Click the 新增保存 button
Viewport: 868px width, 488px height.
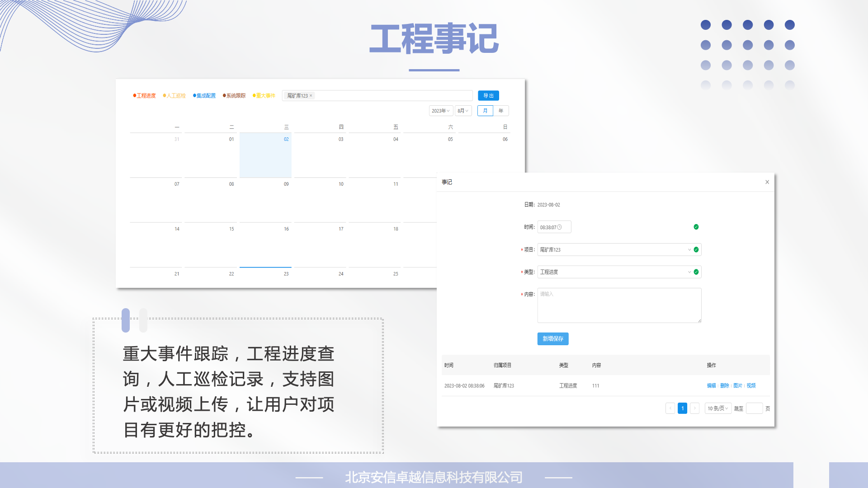tap(553, 339)
